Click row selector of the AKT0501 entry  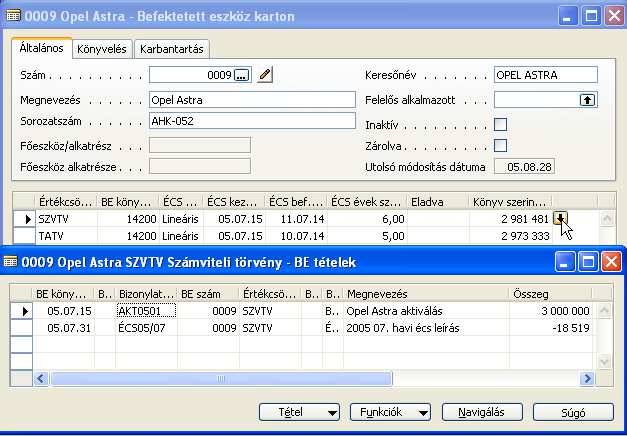[x=22, y=311]
